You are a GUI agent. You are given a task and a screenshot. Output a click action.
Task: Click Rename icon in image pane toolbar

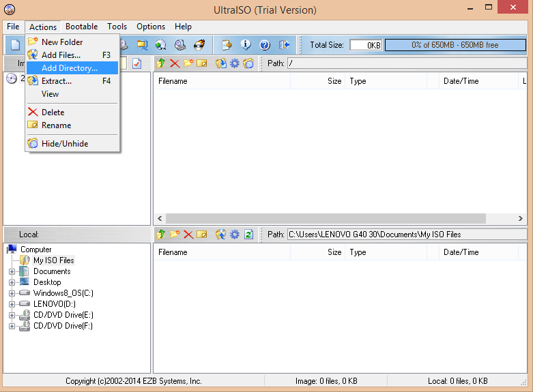(x=202, y=63)
